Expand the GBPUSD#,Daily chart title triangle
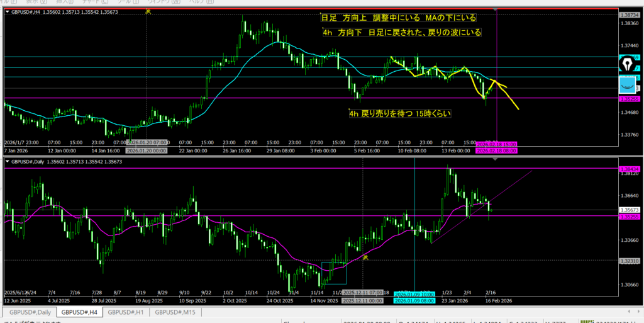 [8, 162]
